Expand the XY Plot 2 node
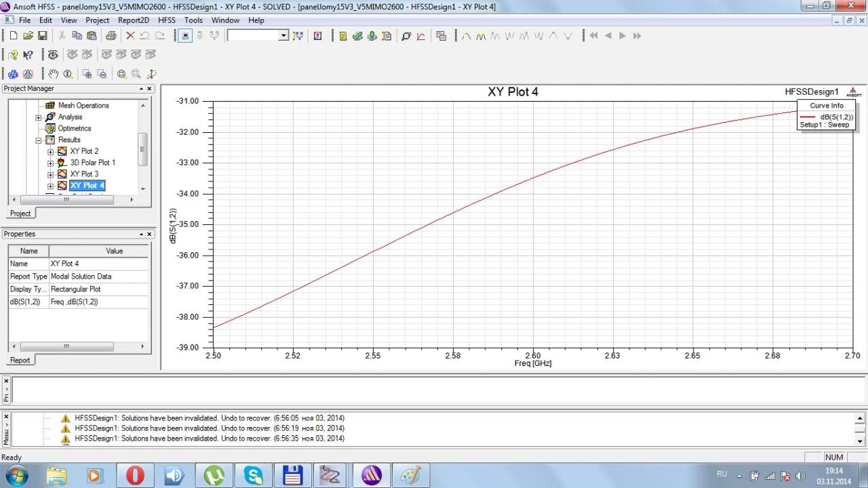Viewport: 868px width, 488px height. 50,152
